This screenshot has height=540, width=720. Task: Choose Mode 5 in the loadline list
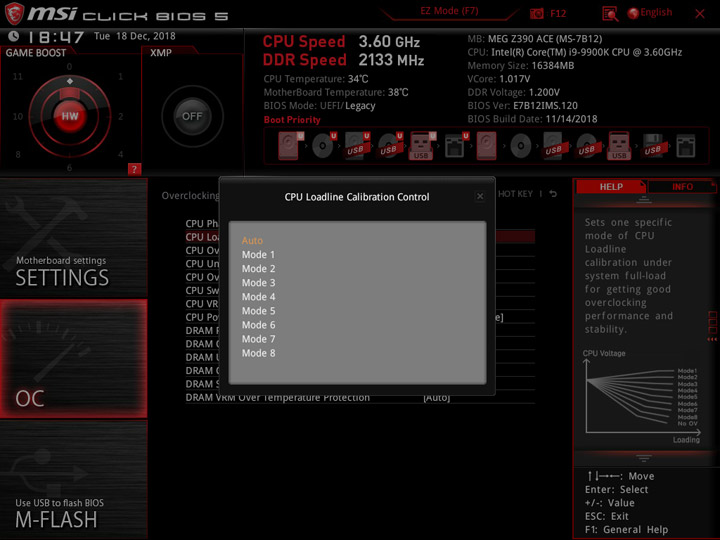click(x=259, y=311)
